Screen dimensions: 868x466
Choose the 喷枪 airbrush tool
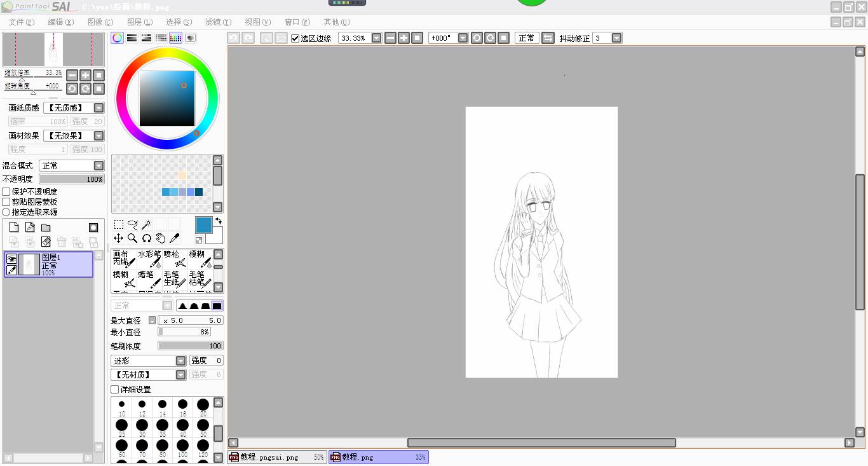[x=175, y=258]
